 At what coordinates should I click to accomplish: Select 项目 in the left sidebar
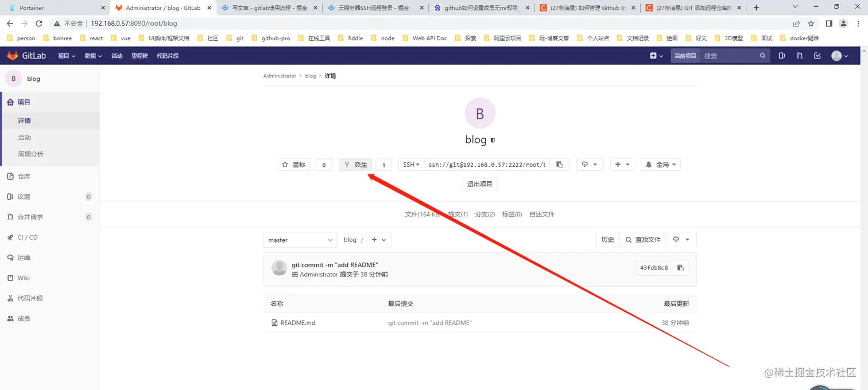49,102
